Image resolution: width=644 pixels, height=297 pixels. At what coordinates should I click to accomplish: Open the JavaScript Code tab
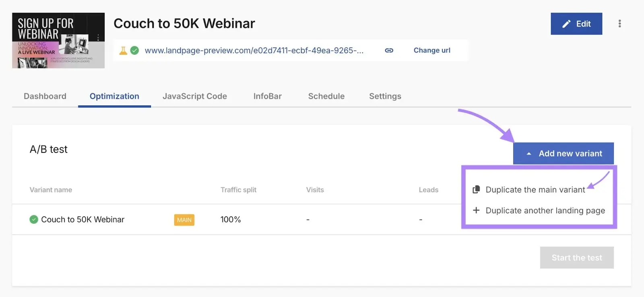pos(195,96)
